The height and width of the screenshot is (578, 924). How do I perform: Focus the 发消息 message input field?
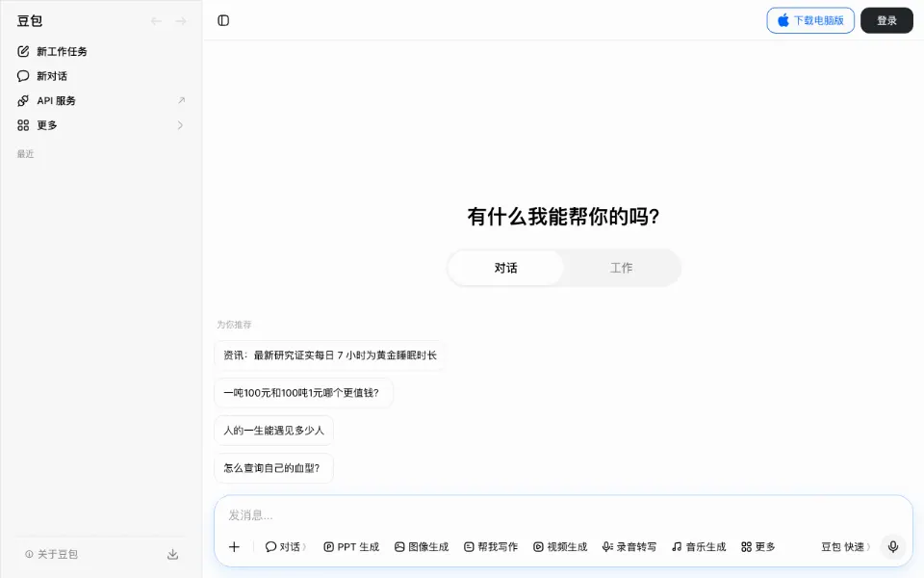click(x=563, y=514)
